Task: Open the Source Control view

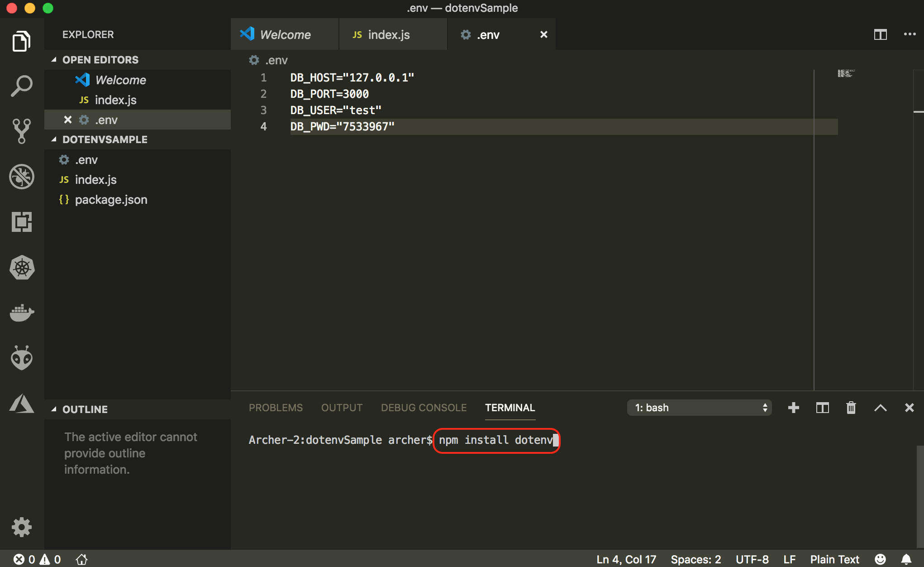Action: [x=21, y=131]
